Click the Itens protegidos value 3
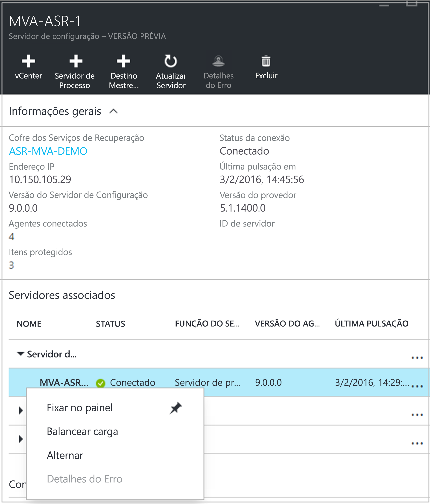 (x=12, y=265)
